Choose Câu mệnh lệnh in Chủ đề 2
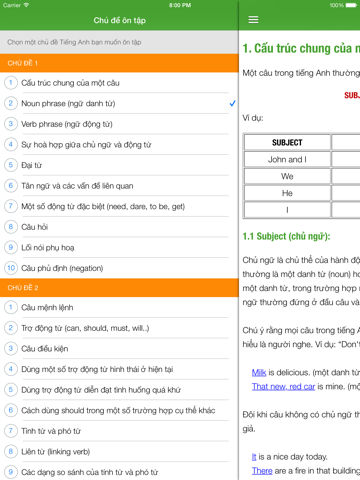360x480 pixels. click(x=119, y=307)
